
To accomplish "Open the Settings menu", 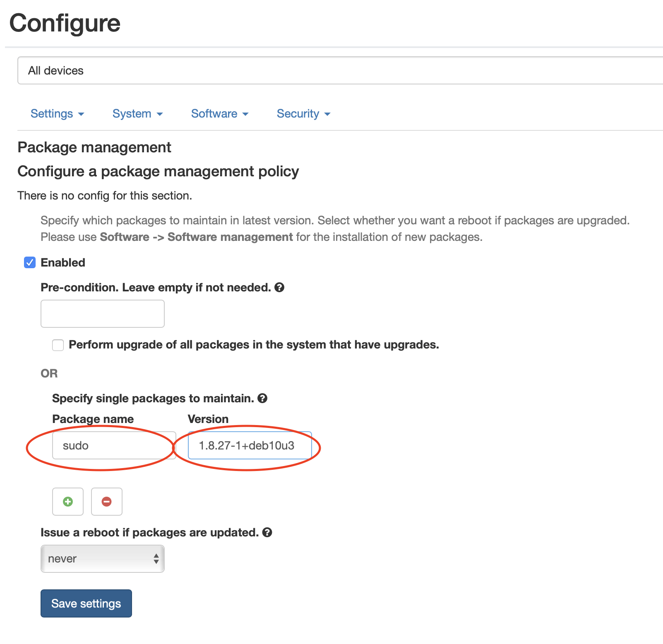I will [x=58, y=114].
